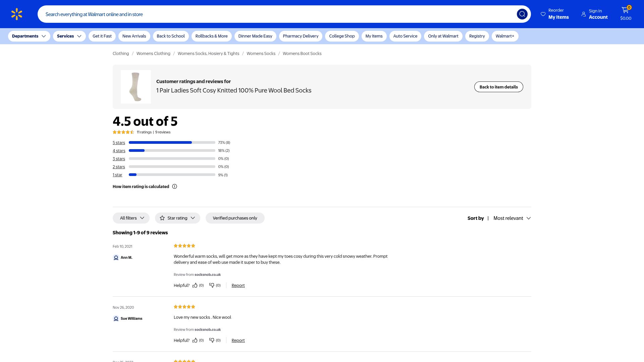The image size is (644, 362).
Task: Filter reviews by 4 stars link
Action: (119, 151)
